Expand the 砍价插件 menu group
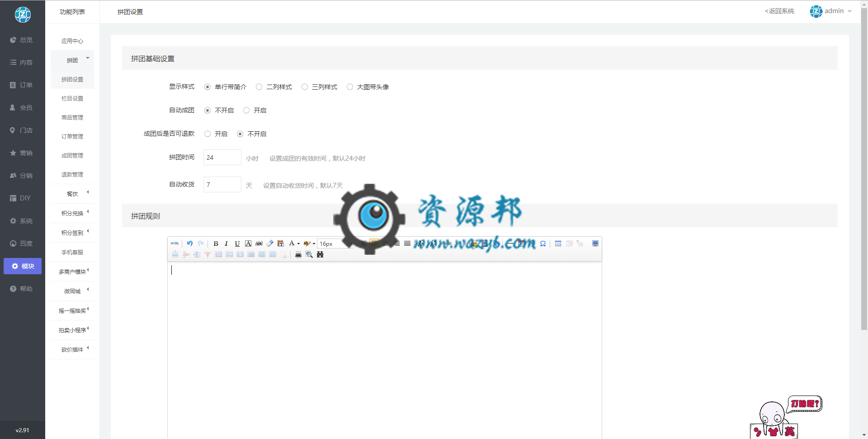868x439 pixels. 72,349
